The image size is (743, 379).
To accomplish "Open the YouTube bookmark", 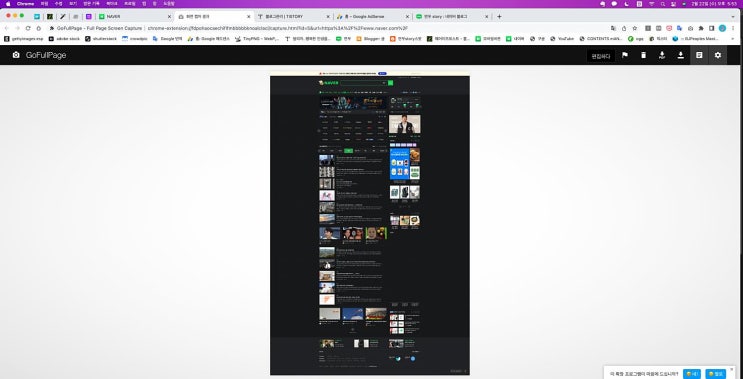I will click(562, 39).
